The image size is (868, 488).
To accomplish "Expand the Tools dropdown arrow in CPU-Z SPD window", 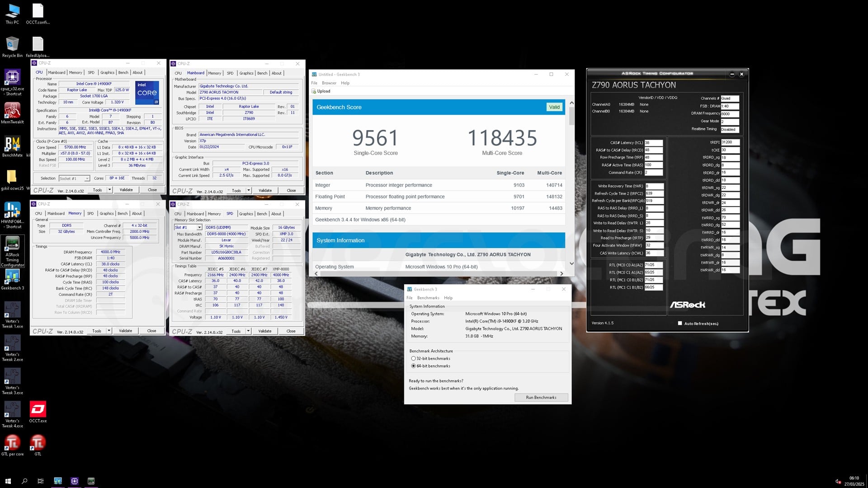I will pos(248,331).
